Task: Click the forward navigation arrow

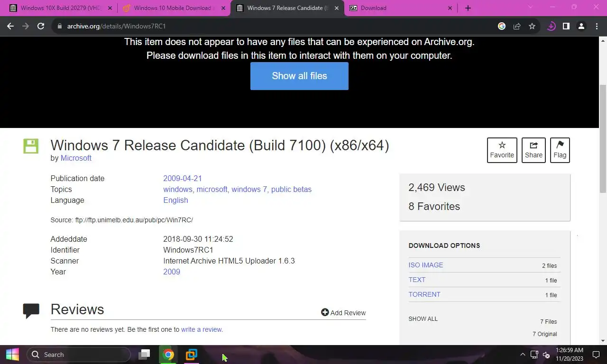Action: click(x=26, y=26)
